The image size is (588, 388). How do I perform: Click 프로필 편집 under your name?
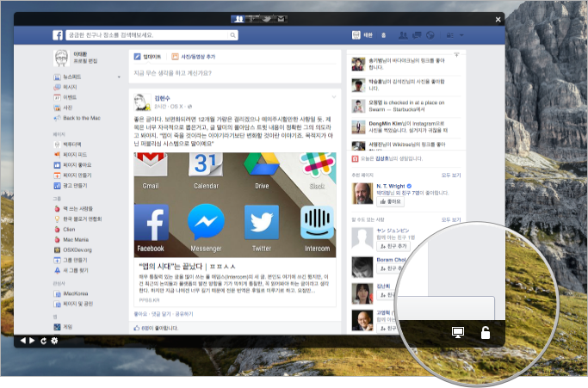click(85, 61)
